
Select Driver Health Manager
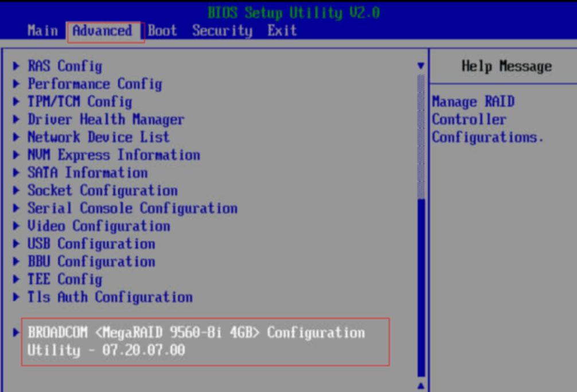tap(106, 120)
